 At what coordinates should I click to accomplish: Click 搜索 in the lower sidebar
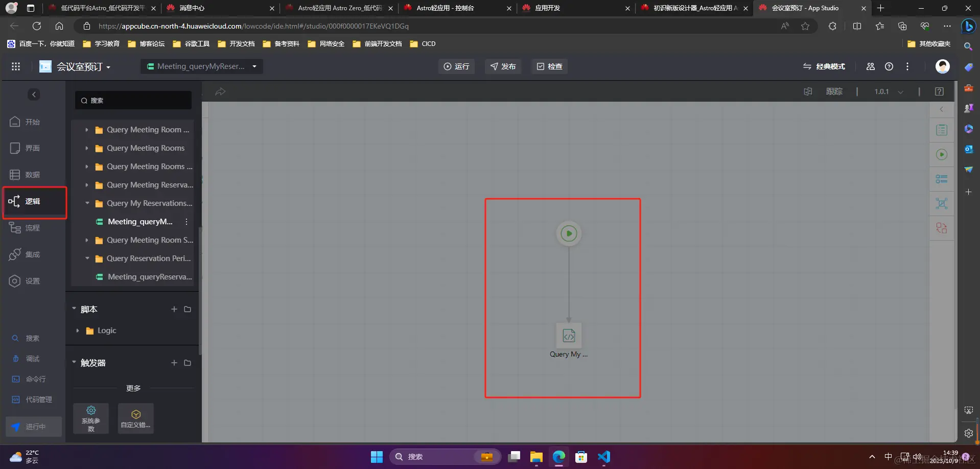point(27,338)
